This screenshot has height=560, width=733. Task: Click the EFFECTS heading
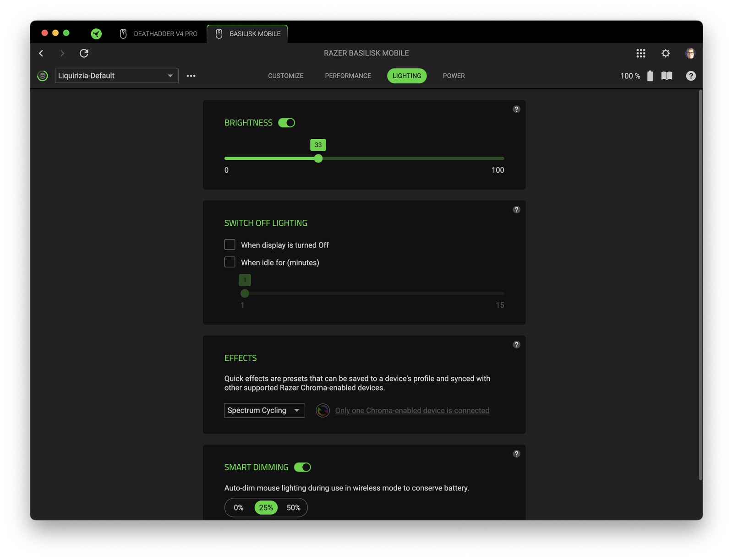click(241, 358)
